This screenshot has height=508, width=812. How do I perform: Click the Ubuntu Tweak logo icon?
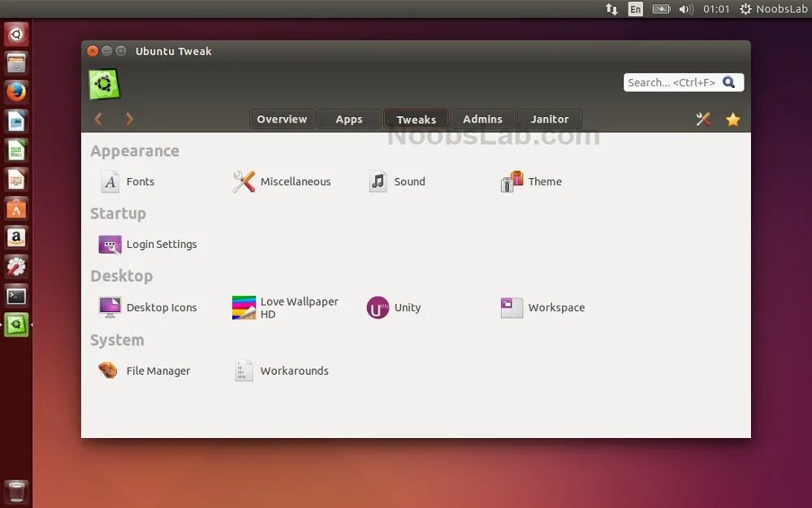(104, 84)
